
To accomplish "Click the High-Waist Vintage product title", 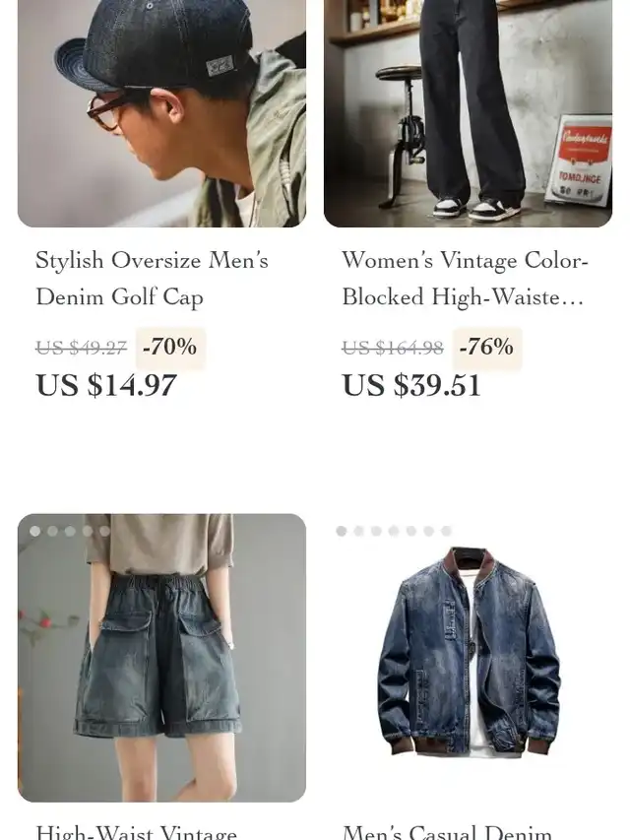I will (x=137, y=832).
